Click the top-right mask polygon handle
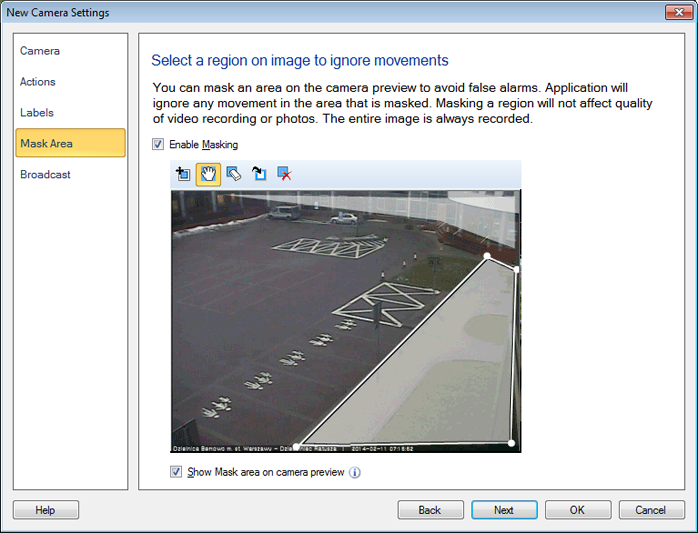Viewport: 698px width, 533px height. click(516, 269)
